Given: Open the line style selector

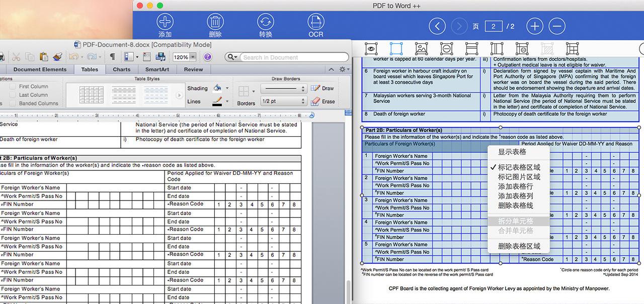Looking at the screenshot, I should pos(284,88).
